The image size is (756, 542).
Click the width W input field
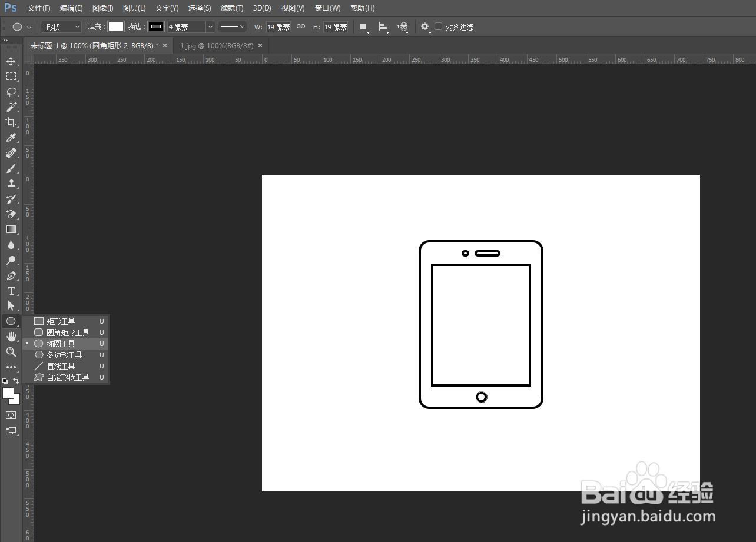278,27
